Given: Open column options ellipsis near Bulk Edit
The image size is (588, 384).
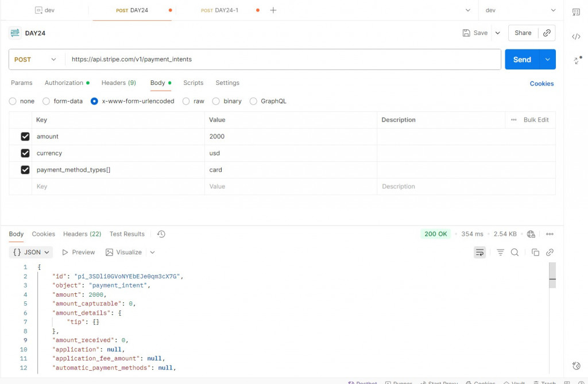Looking at the screenshot, I should [514, 119].
